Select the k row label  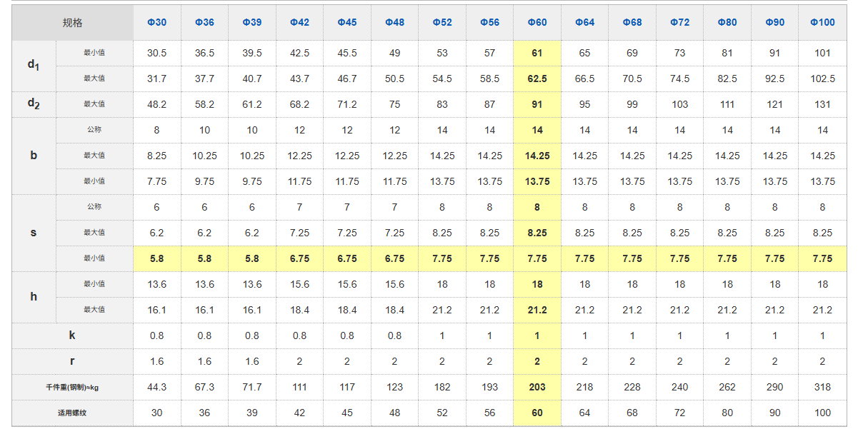(72, 335)
